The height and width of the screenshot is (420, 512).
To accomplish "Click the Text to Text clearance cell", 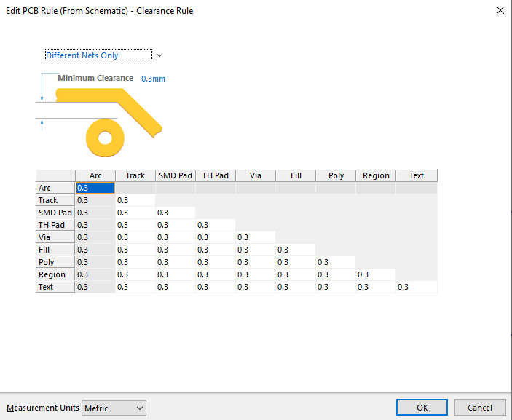I will tap(417, 287).
